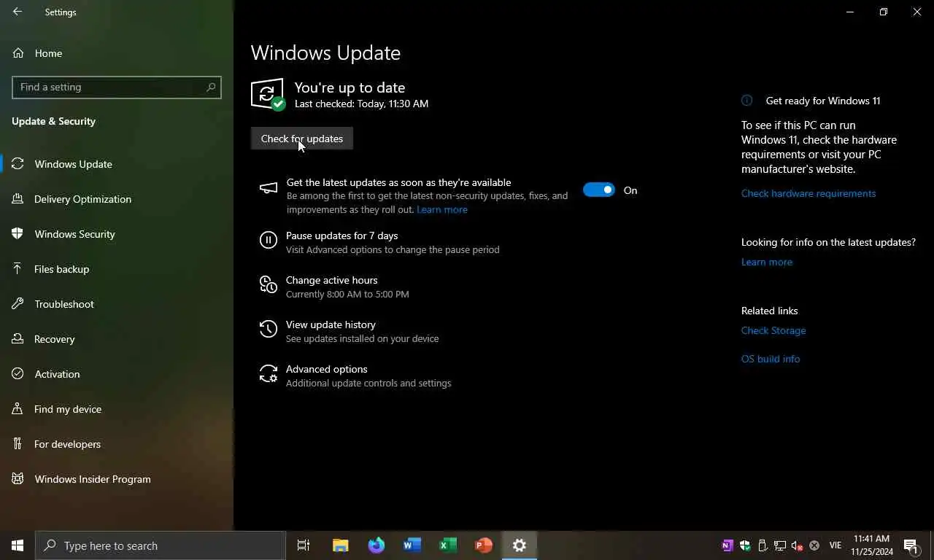Open the Check Storage link

point(773,330)
